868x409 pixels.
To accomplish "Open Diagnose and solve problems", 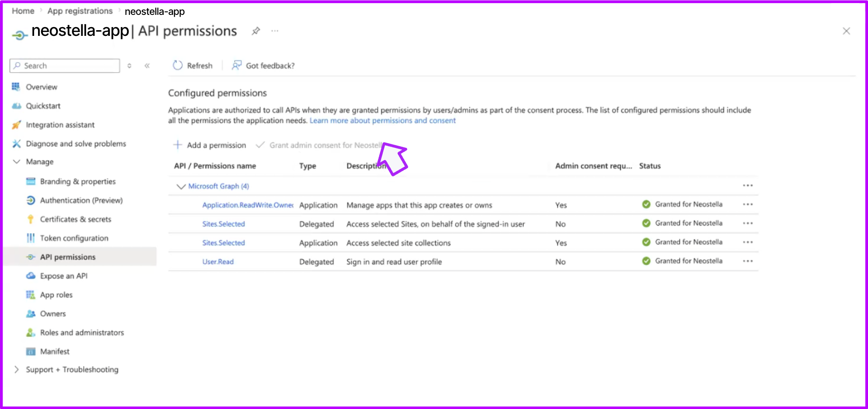I will 76,143.
